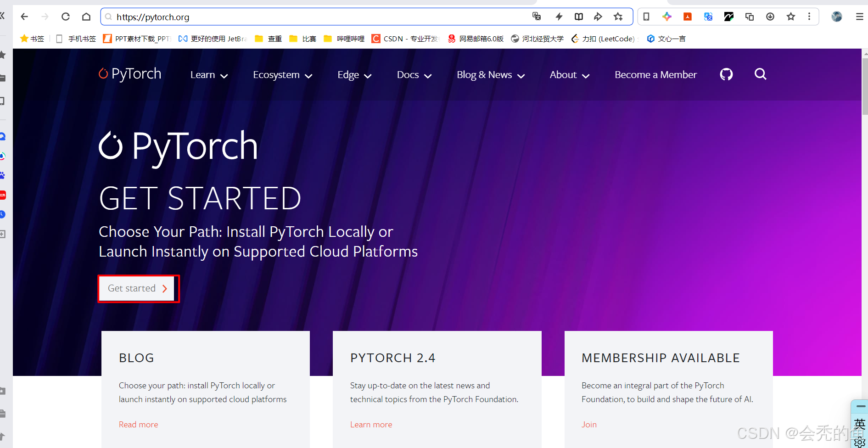Expand the About navigation dropdown
Viewport: 868px width, 448px height.
point(570,75)
